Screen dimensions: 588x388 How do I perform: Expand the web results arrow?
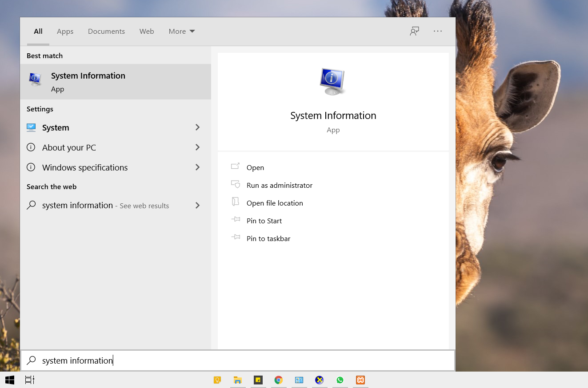tap(198, 205)
